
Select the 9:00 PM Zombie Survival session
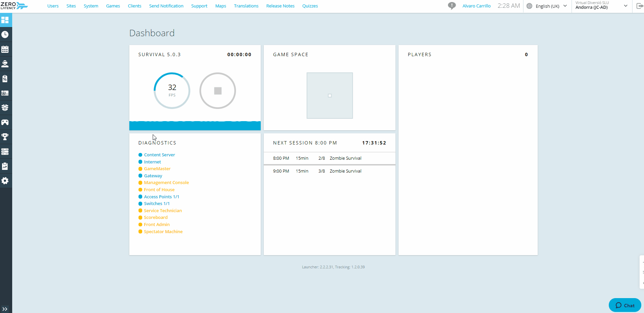(x=329, y=171)
